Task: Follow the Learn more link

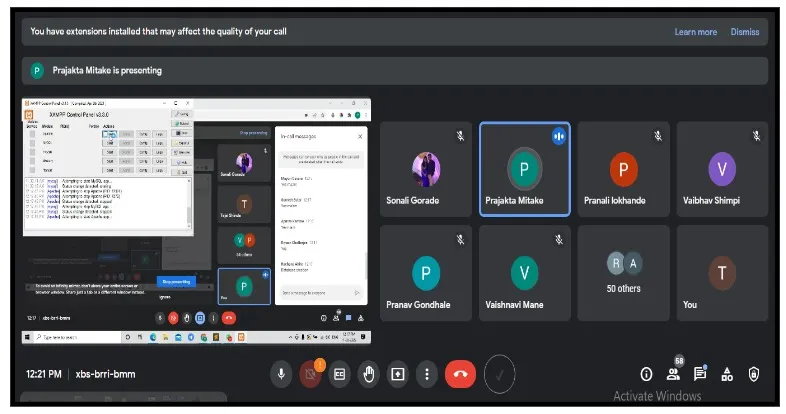Action: [x=695, y=32]
